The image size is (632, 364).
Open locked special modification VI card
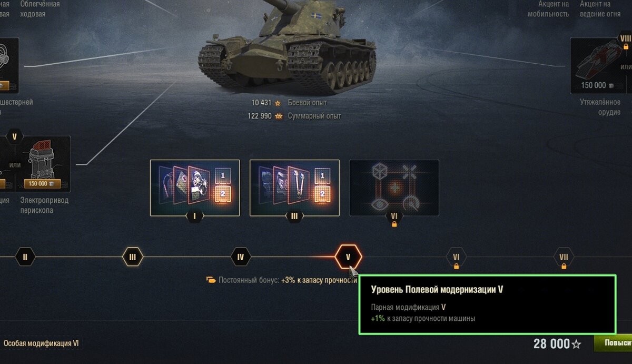[394, 188]
